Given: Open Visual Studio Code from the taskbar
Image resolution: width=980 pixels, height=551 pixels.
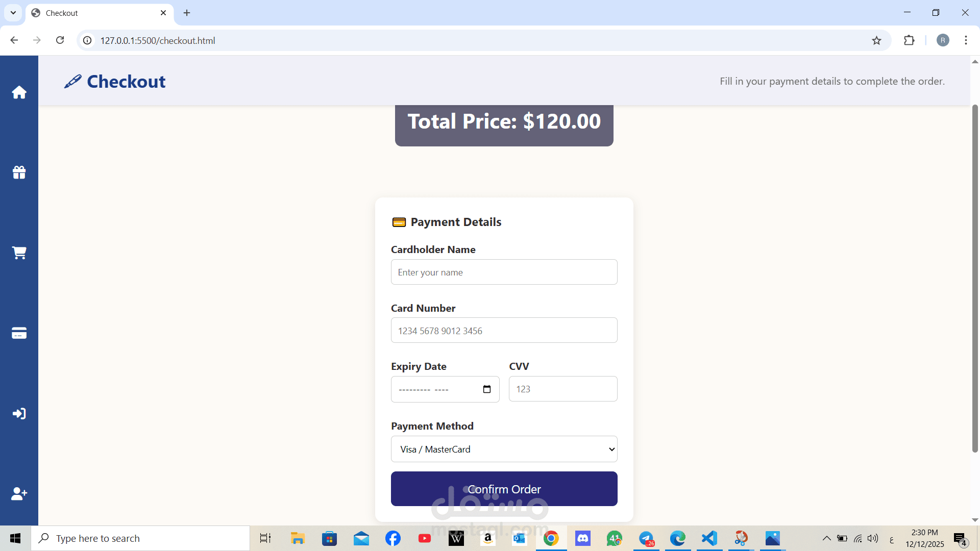Looking at the screenshot, I should tap(709, 538).
